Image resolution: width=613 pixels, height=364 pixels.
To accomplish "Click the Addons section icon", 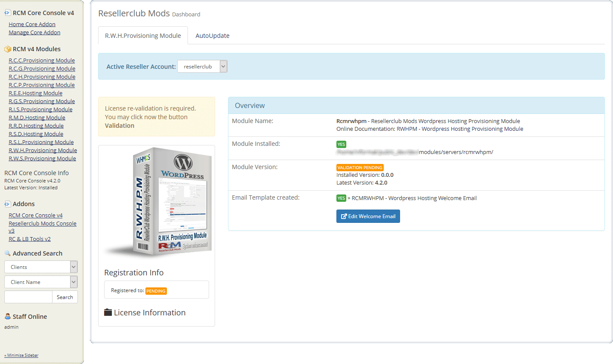I will [x=7, y=204].
